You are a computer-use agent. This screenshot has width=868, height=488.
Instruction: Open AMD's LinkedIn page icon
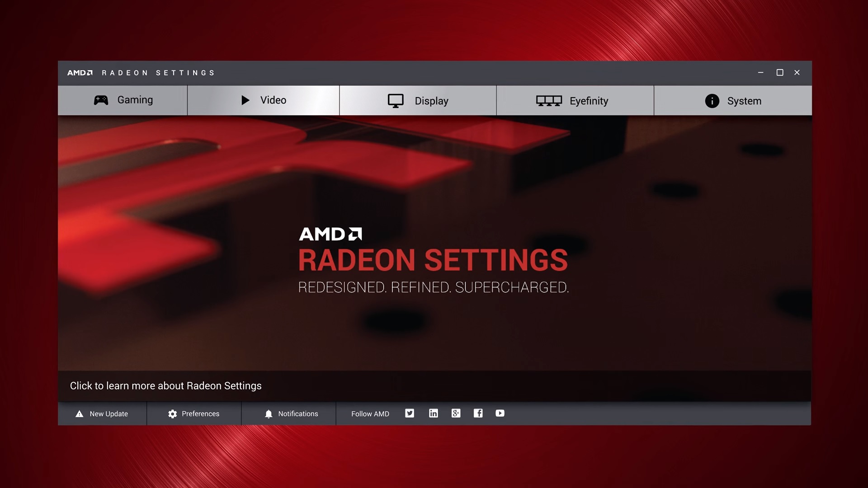(x=433, y=413)
